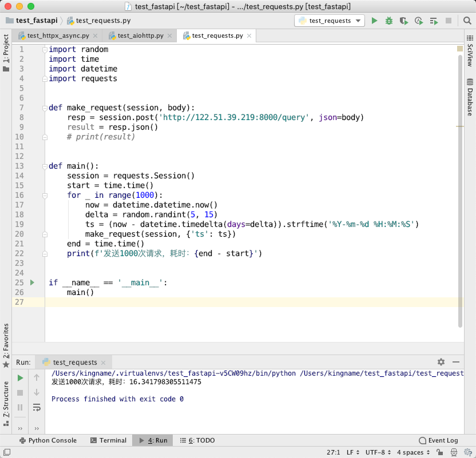Start debugging with the bug icon

coord(389,21)
